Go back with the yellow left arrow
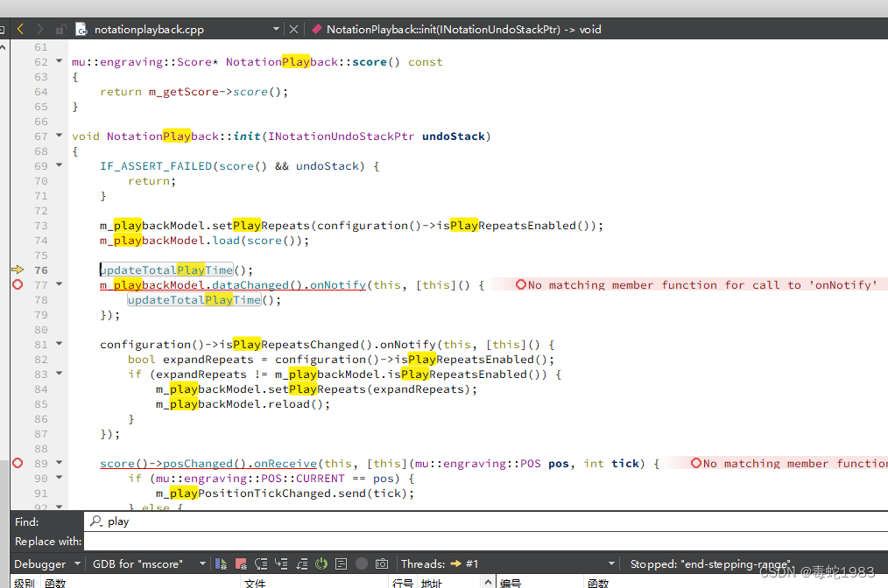 [20, 29]
